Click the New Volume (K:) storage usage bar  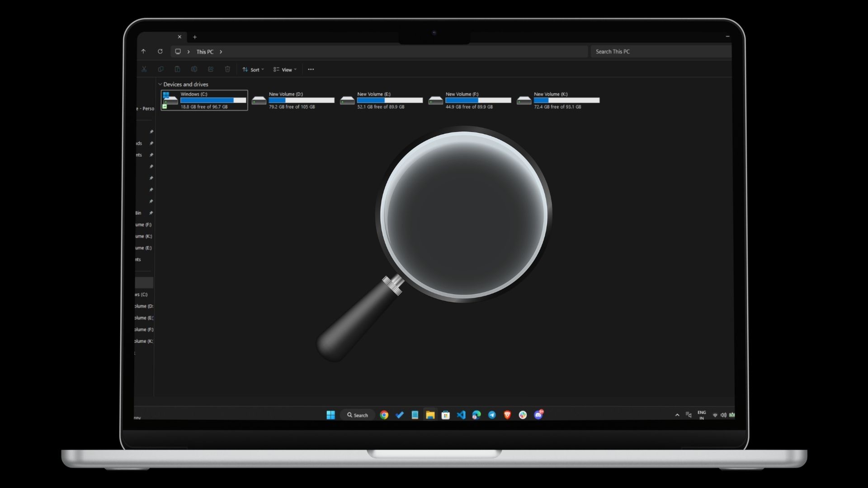pos(567,100)
